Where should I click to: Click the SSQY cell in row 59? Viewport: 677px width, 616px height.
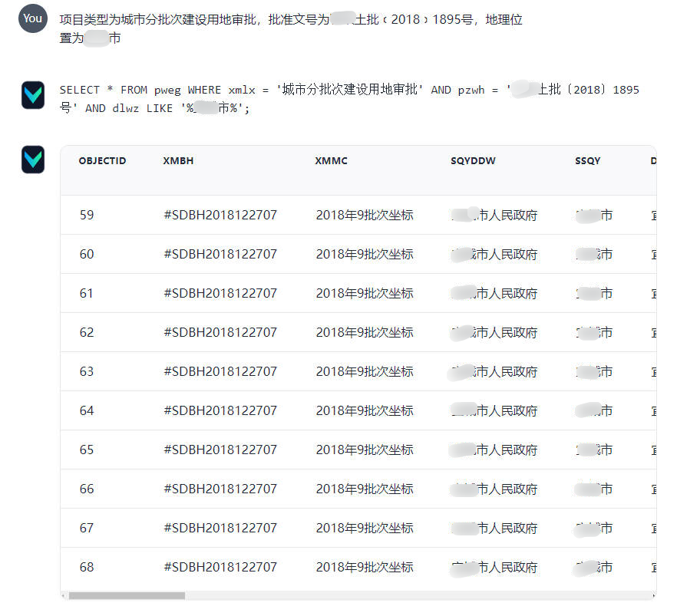[x=593, y=215]
